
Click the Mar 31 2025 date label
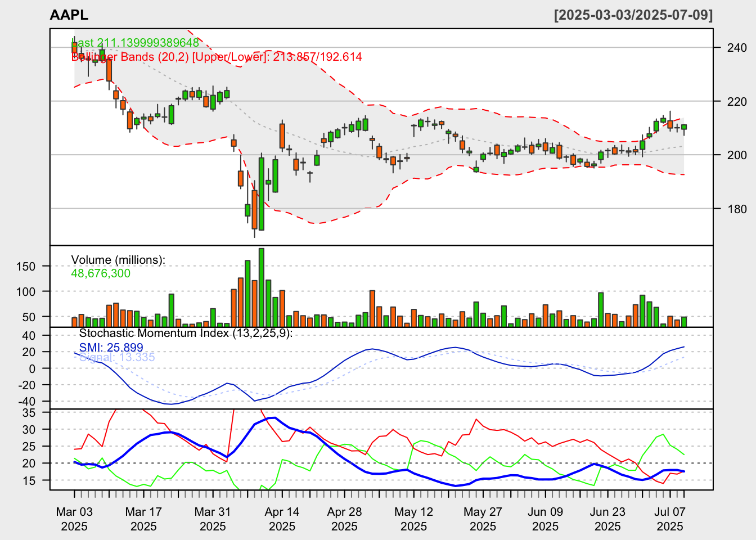point(213,519)
